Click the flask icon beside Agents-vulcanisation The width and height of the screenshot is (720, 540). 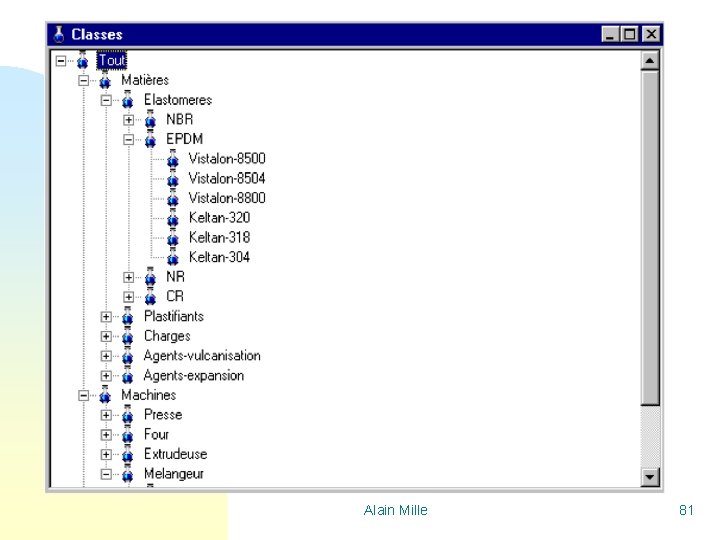(128, 356)
